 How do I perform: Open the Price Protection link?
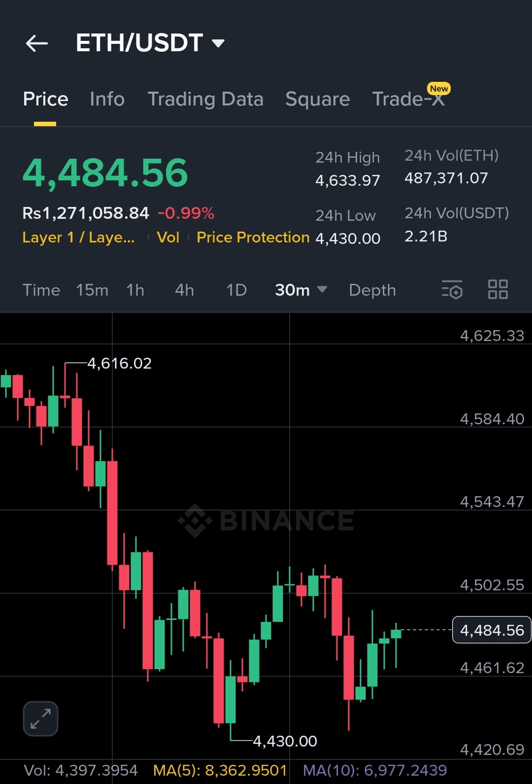point(253,238)
